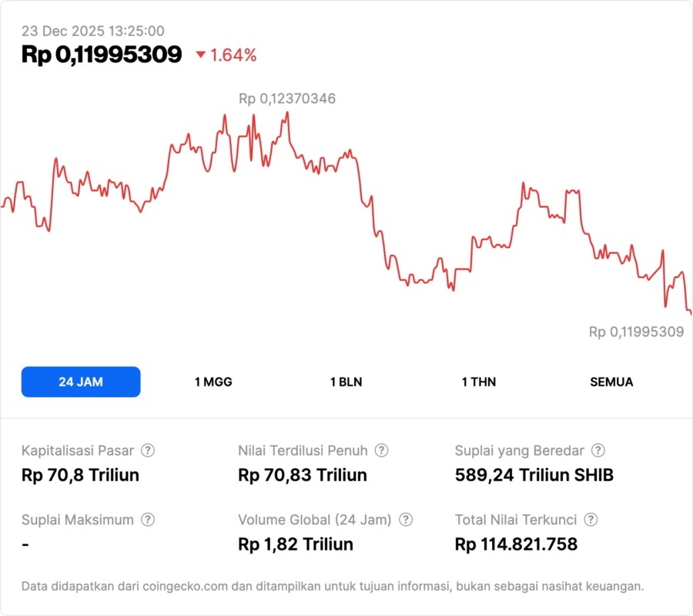693x616 pixels.
Task: Open the Kapitalisasi Pasar help icon
Action: click(148, 450)
